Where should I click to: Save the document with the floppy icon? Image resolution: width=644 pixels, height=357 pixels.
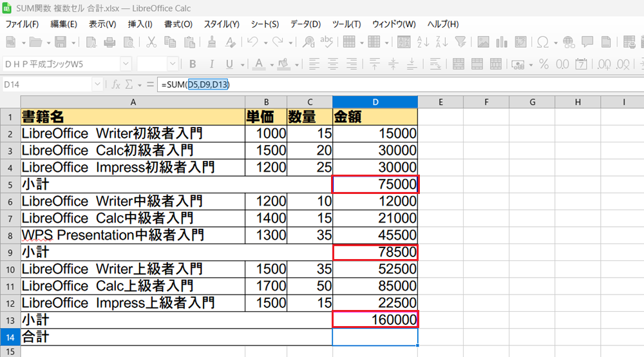pos(61,42)
